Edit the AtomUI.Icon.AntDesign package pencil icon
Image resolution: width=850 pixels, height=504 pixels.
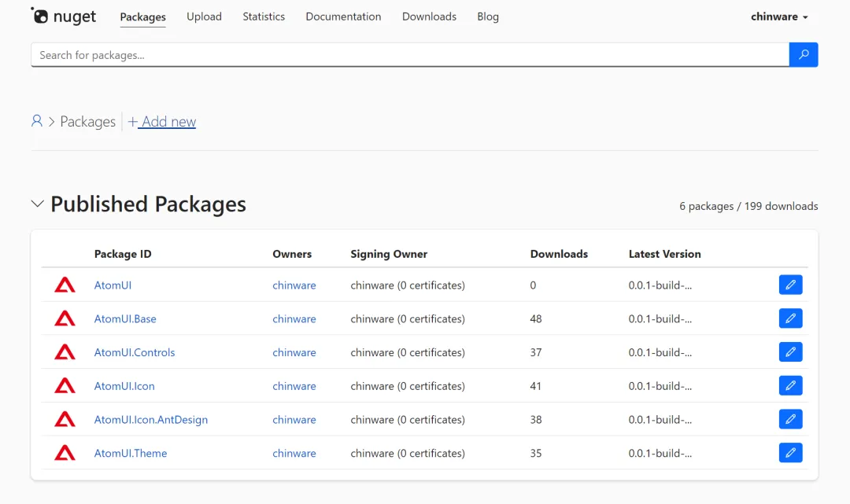[790, 419]
